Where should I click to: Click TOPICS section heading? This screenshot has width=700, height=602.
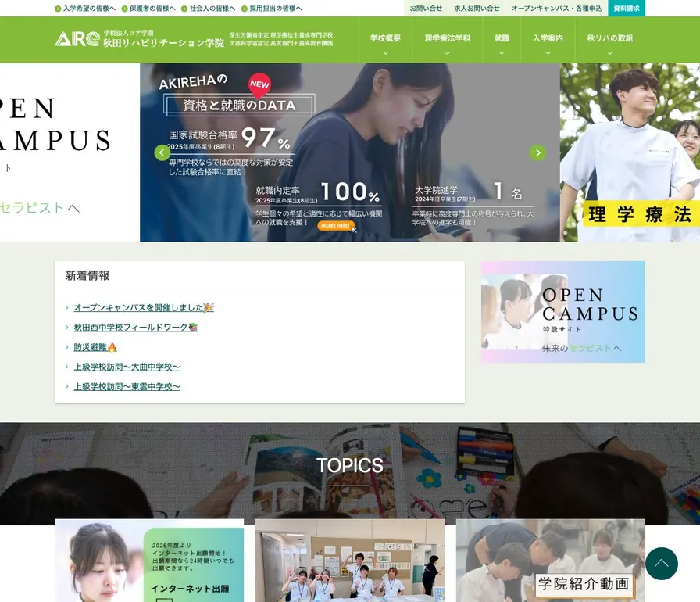[349, 465]
